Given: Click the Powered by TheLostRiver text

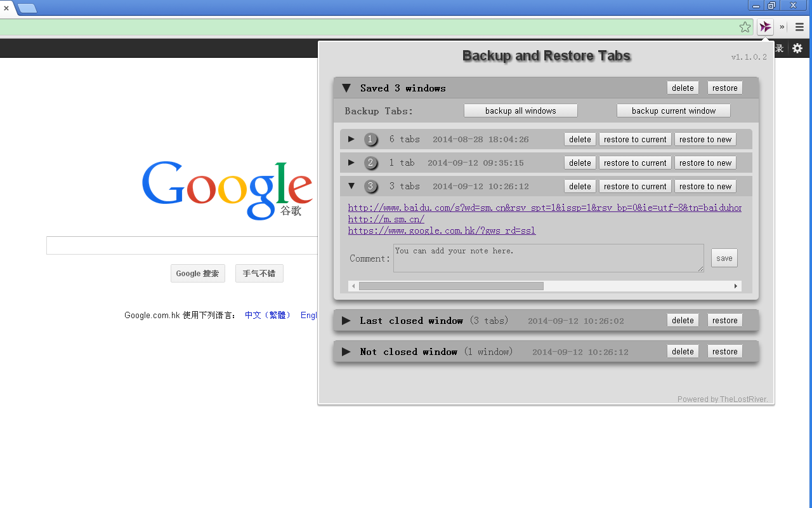Looking at the screenshot, I should (723, 399).
